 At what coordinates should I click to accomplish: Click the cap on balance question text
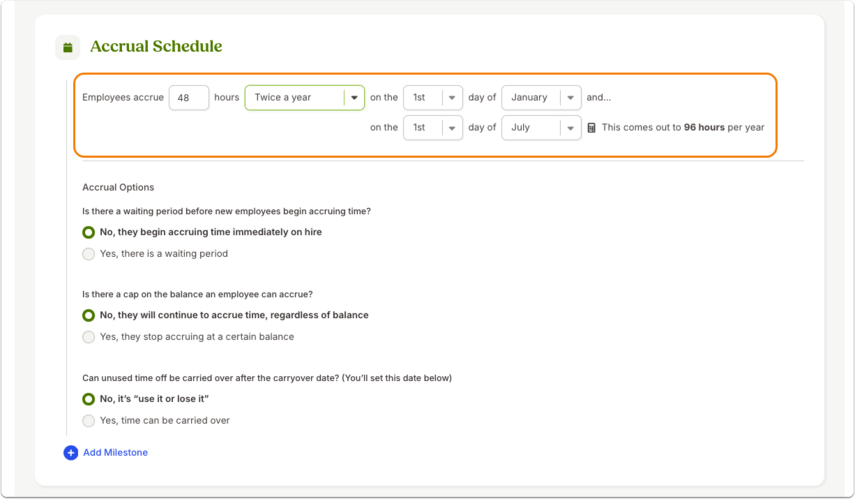click(197, 294)
